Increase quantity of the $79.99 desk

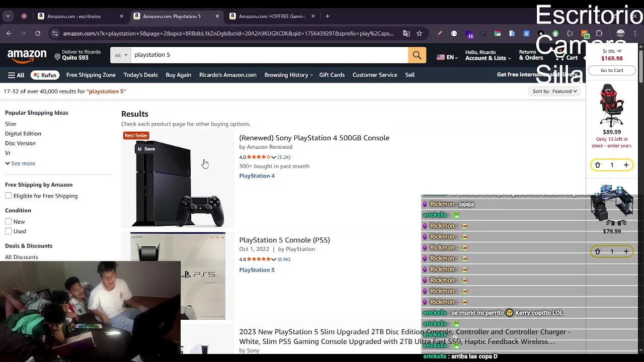(626, 251)
